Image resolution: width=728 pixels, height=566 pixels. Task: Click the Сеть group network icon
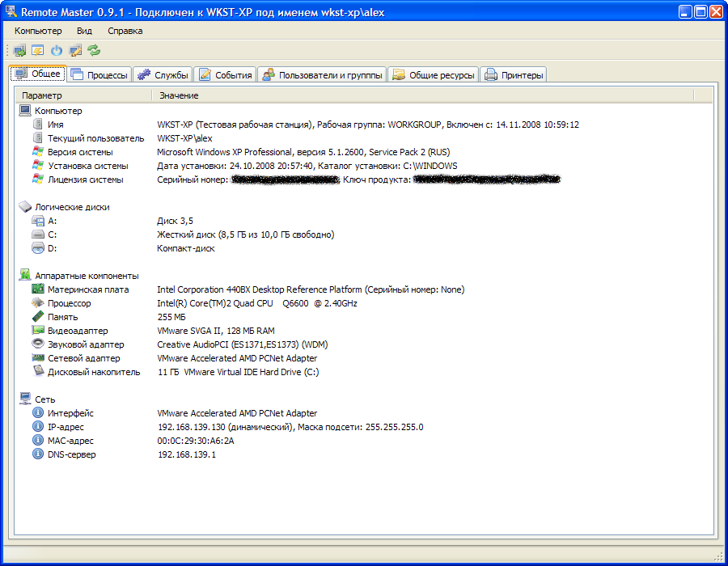tap(25, 399)
